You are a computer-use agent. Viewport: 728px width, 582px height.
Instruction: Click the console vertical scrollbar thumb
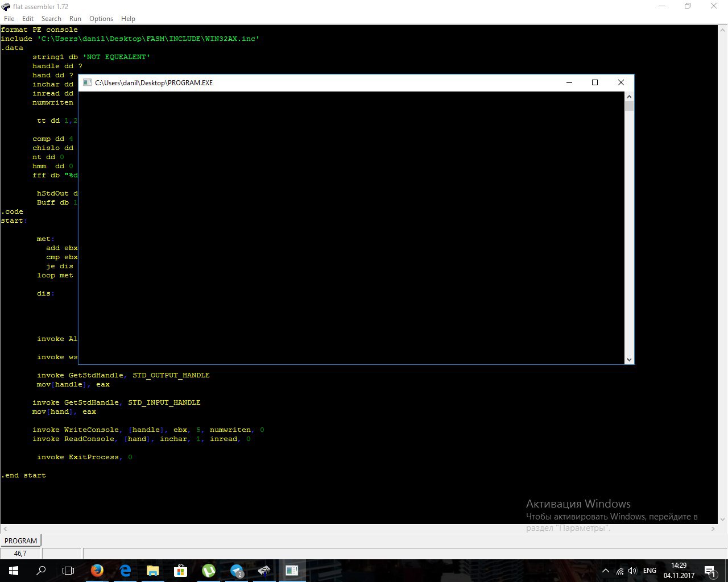pos(629,106)
